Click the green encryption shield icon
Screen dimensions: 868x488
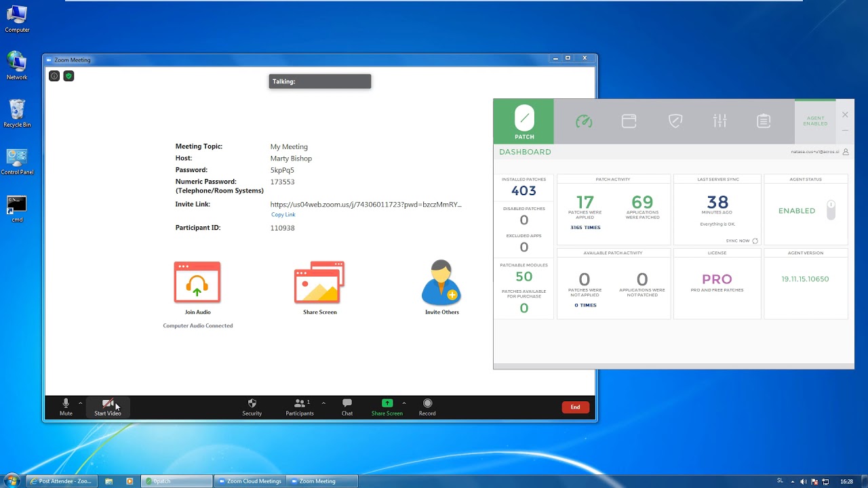click(68, 76)
